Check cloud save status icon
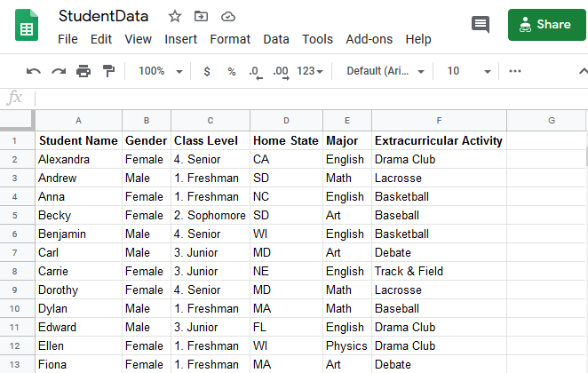Image resolution: width=588 pixels, height=373 pixels. tap(228, 17)
